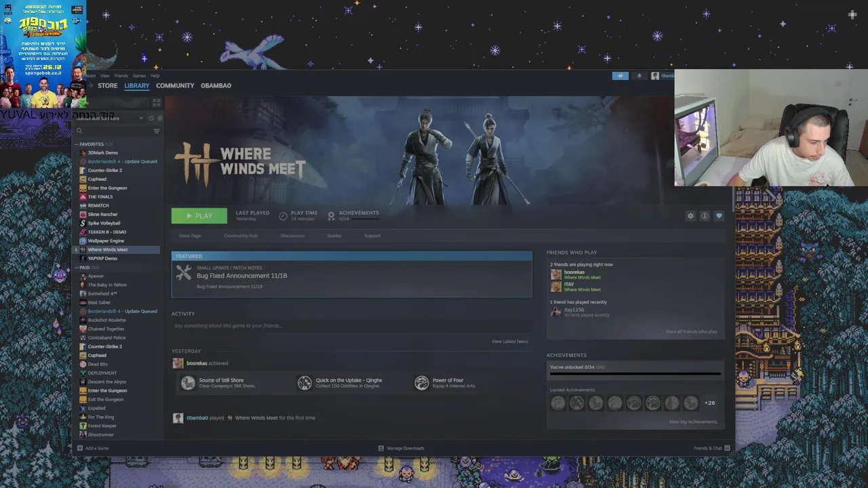Select REMATCH in library list

click(x=98, y=205)
